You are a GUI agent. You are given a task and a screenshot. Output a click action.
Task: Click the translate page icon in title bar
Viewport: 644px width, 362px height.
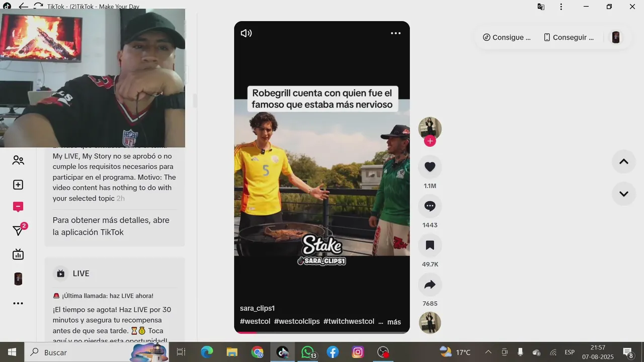541,7
